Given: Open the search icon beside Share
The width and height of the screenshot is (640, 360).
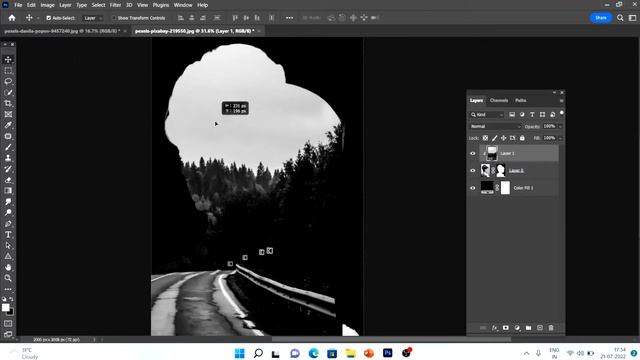Looking at the screenshot, I should click(x=620, y=18).
